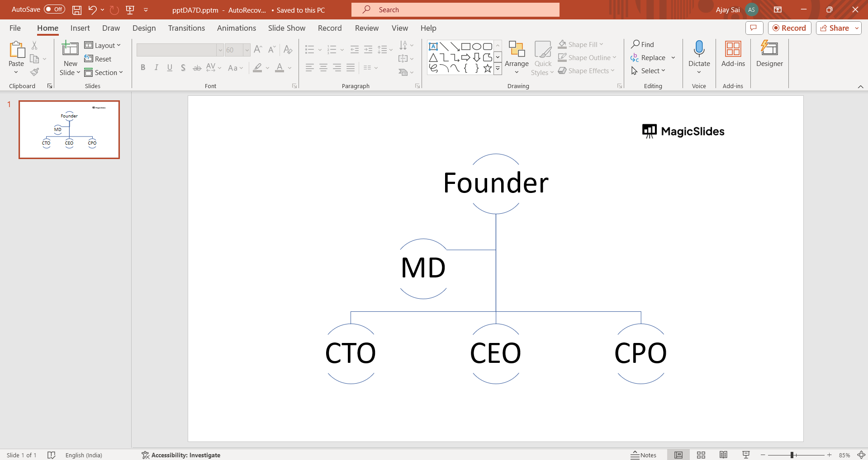
Task: Open the Section dropdown
Action: click(x=104, y=72)
